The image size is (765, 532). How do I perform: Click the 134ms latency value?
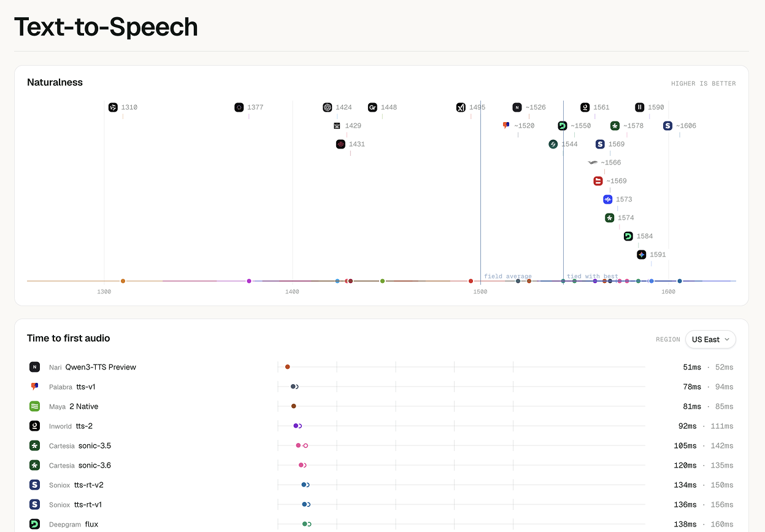(685, 485)
